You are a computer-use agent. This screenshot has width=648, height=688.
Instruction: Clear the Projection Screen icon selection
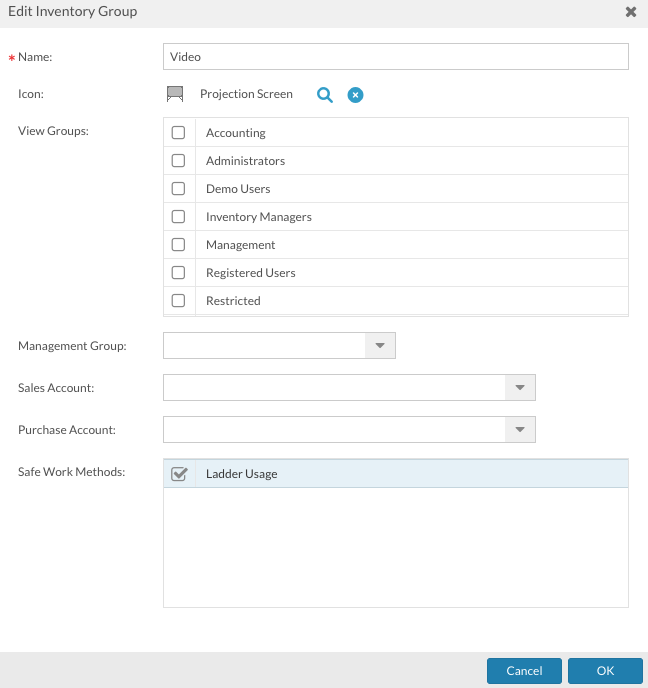355,95
